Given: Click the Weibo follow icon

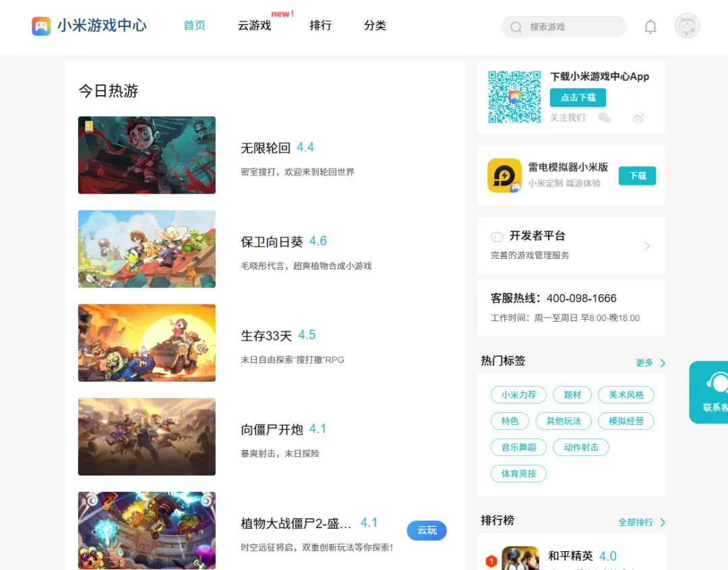Looking at the screenshot, I should 639,118.
